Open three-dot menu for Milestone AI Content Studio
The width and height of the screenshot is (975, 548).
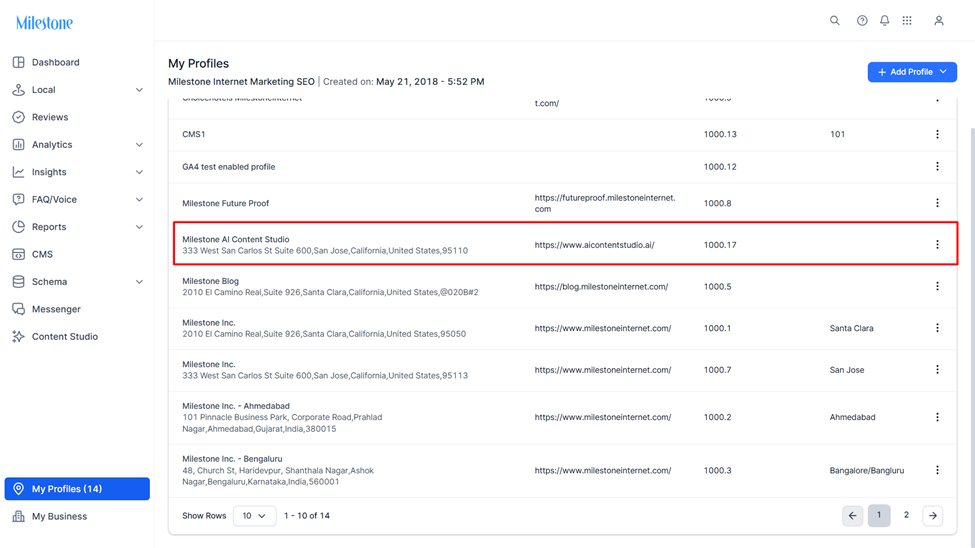[937, 244]
